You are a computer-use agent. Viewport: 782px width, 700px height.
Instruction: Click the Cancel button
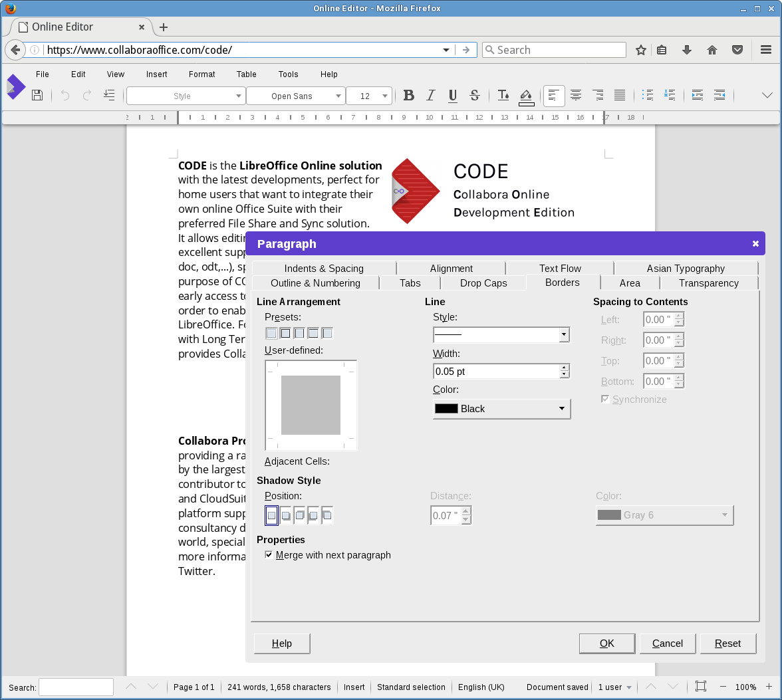coord(667,643)
